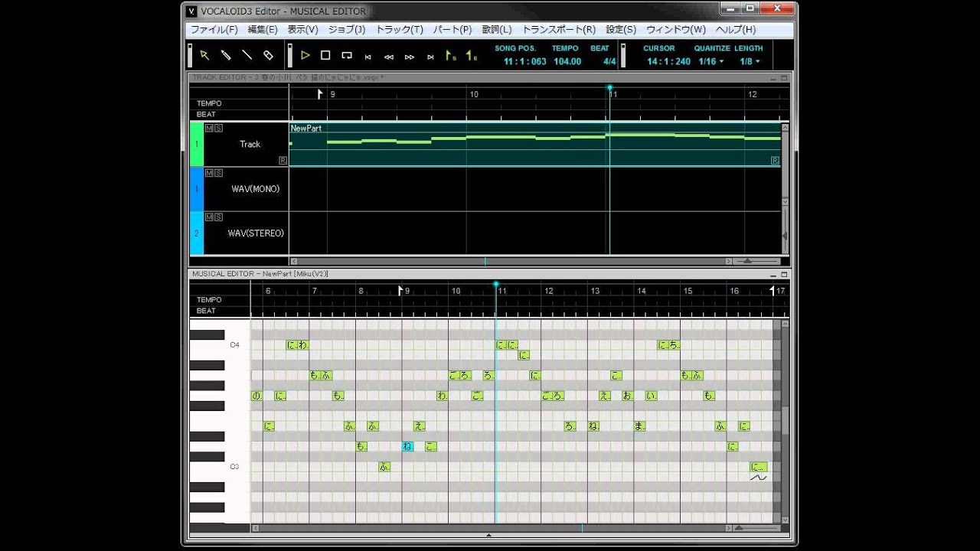Set the end marker flag icon
This screenshot has width=980, height=551.
(x=472, y=55)
